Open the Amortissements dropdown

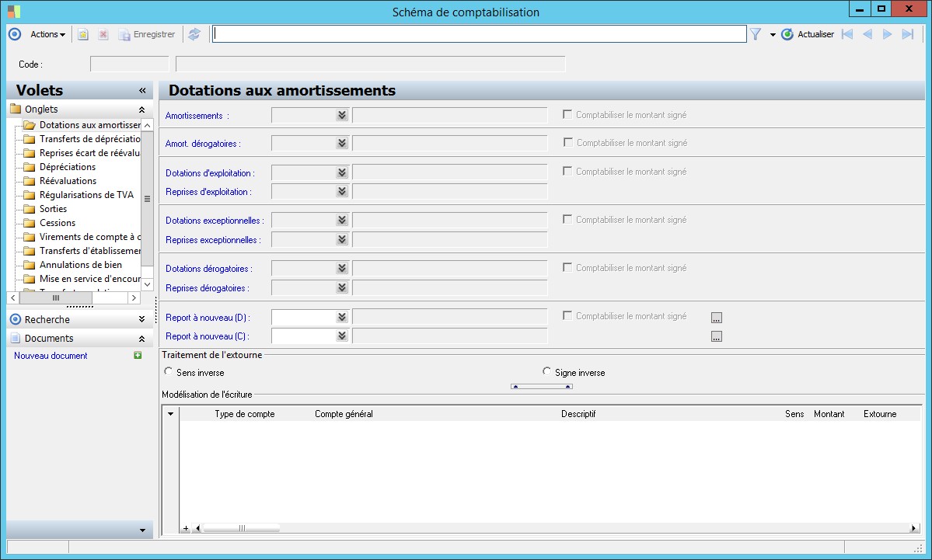(342, 115)
